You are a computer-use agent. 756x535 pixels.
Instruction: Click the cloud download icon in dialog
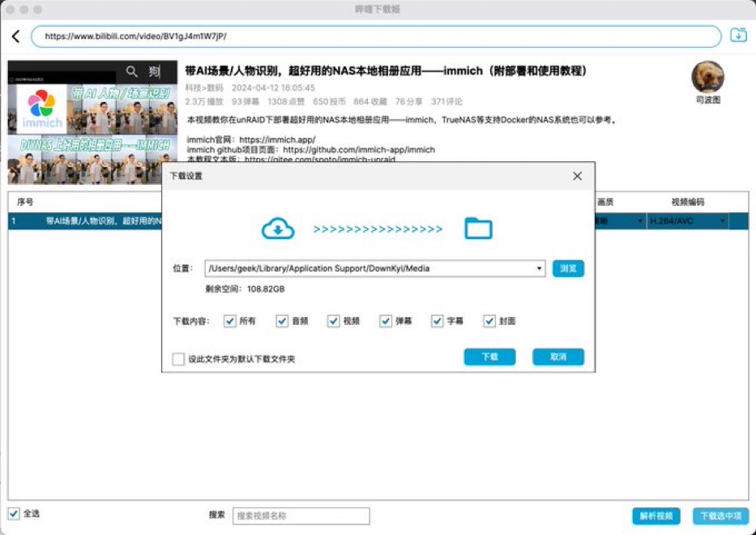coord(277,229)
